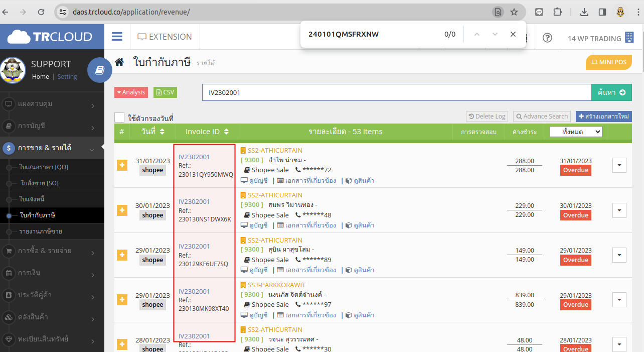Expand the 31/01/2023 row with plus icon
Screen dimensions: 644x352
[122, 165]
